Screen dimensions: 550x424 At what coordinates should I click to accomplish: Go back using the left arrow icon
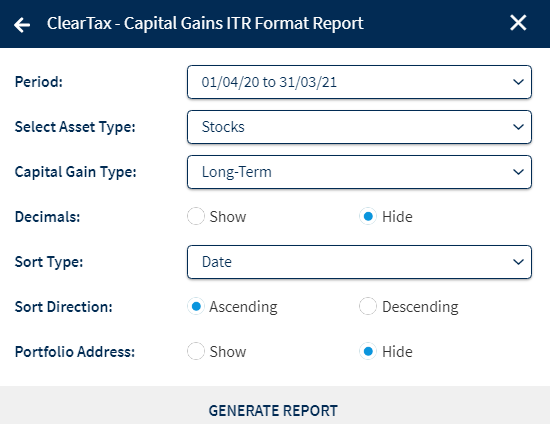pyautogui.click(x=22, y=25)
